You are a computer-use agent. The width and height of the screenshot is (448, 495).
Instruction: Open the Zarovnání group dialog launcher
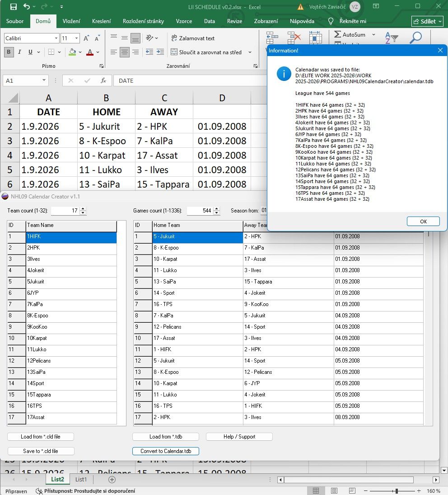255,66
